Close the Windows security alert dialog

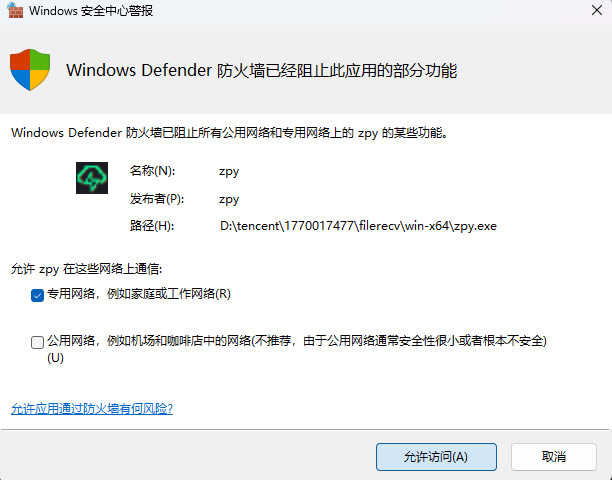[x=597, y=10]
